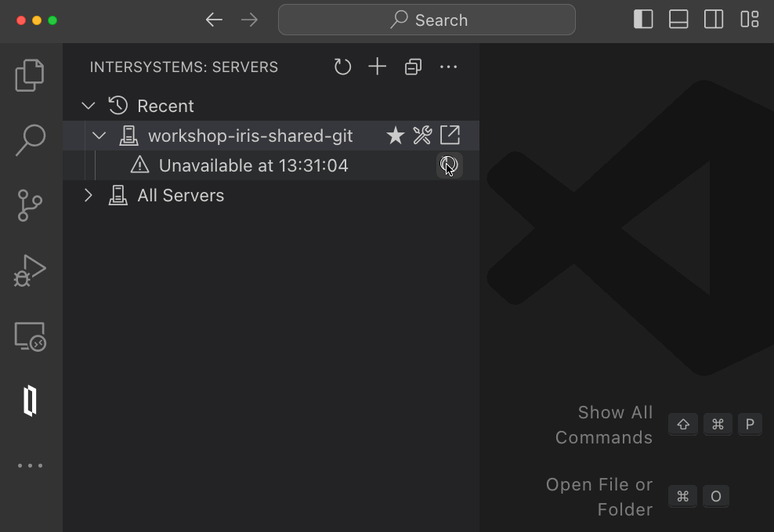Image resolution: width=774 pixels, height=532 pixels.
Task: Toggle the bottom panel
Action: click(678, 20)
